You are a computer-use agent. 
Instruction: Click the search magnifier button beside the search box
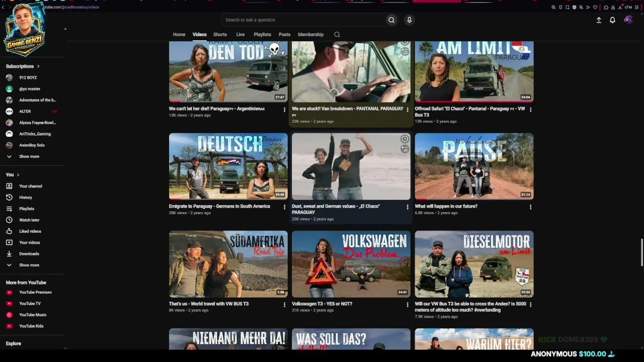[x=391, y=20]
